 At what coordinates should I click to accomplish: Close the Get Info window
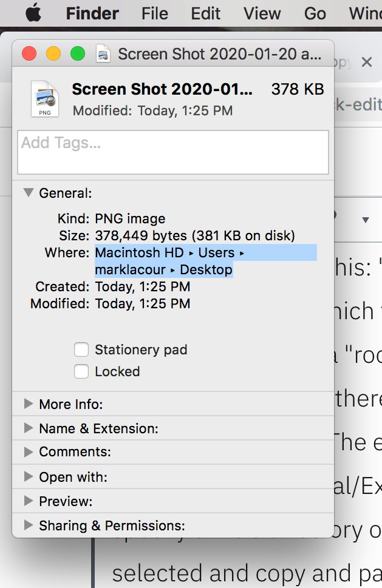29,54
